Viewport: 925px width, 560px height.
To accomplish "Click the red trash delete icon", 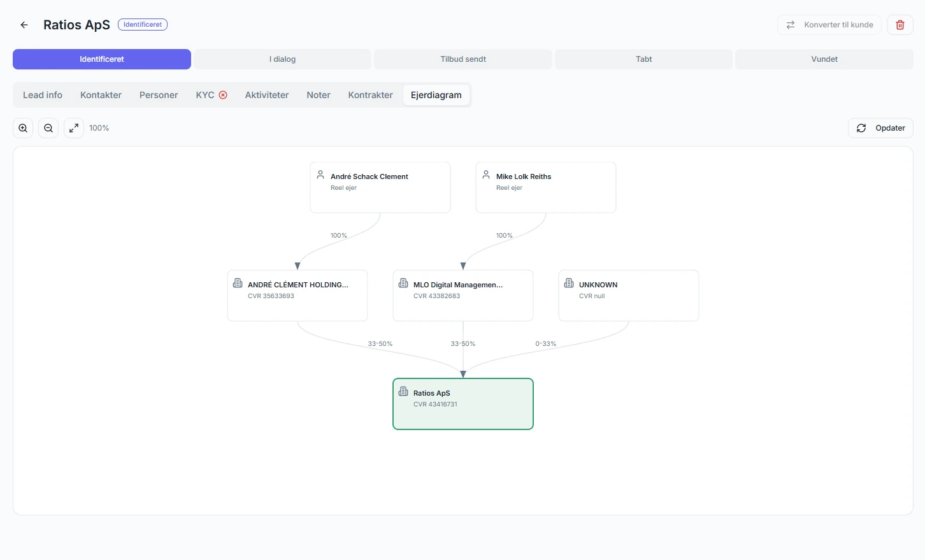I will pos(900,25).
